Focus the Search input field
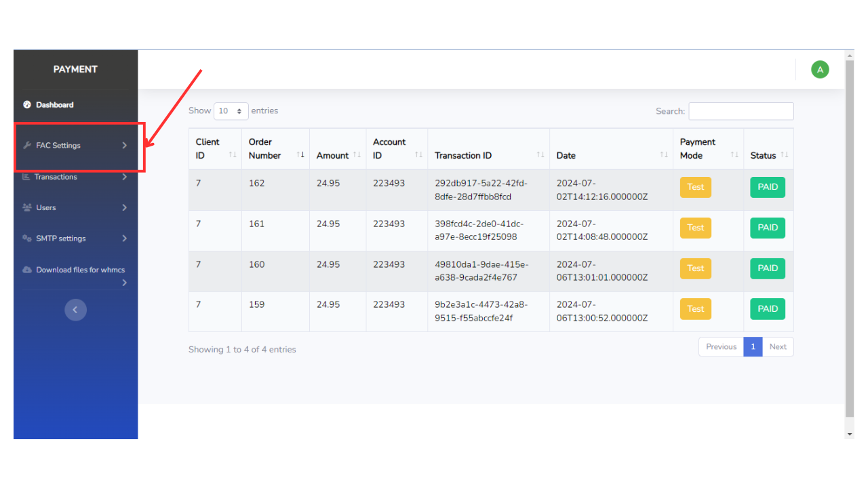This screenshot has height=488, width=868. (x=741, y=111)
